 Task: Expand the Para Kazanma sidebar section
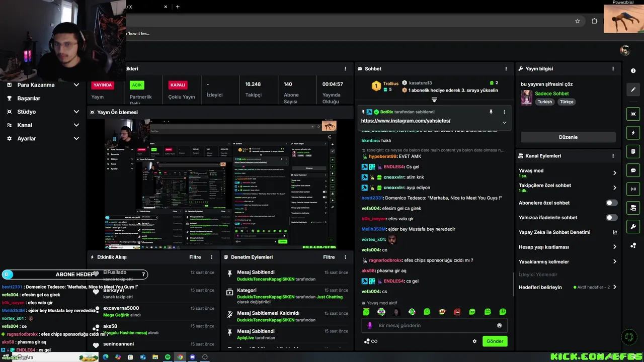[x=76, y=85]
